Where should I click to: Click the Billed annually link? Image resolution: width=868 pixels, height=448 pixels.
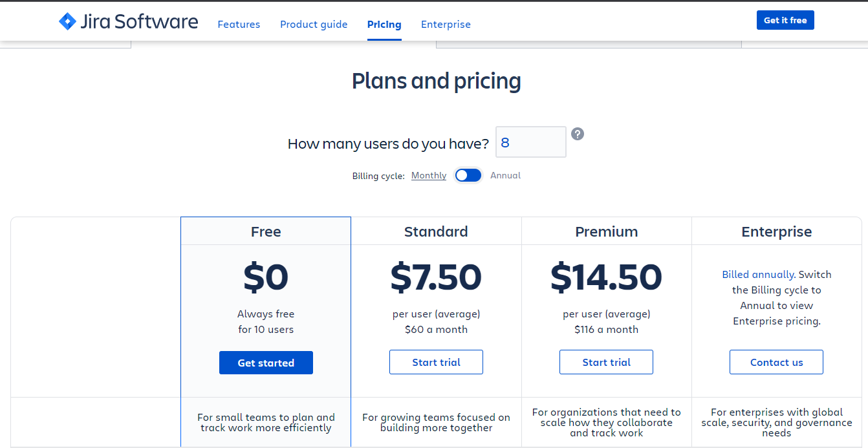[x=758, y=274]
